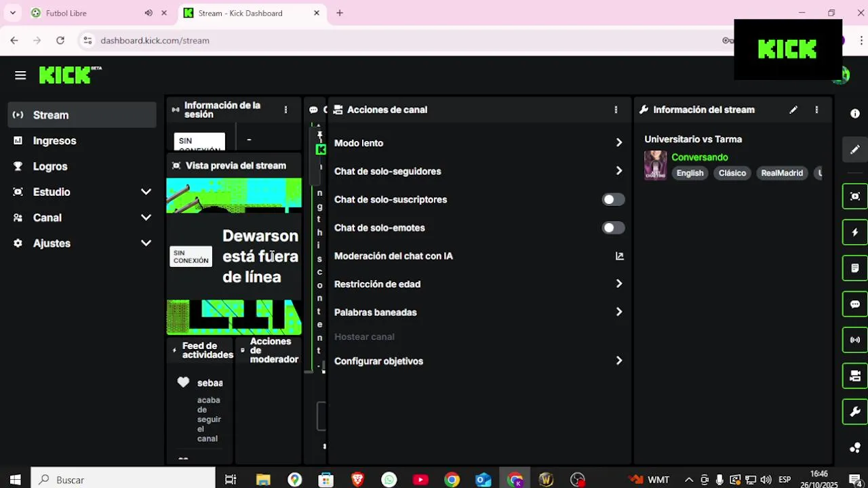Open Modo lento settings arrow
This screenshot has width=868, height=488.
618,143
